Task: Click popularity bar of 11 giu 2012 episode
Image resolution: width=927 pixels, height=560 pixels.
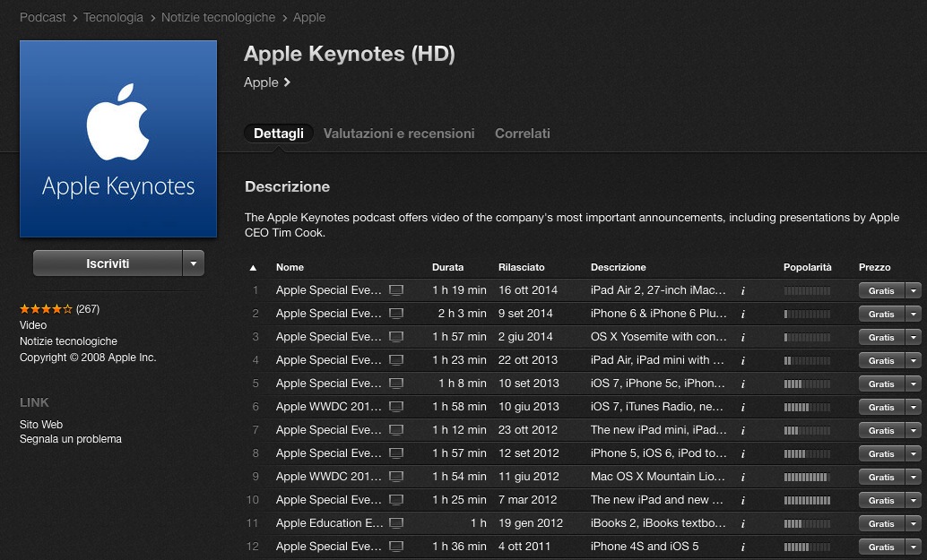Action: click(807, 477)
